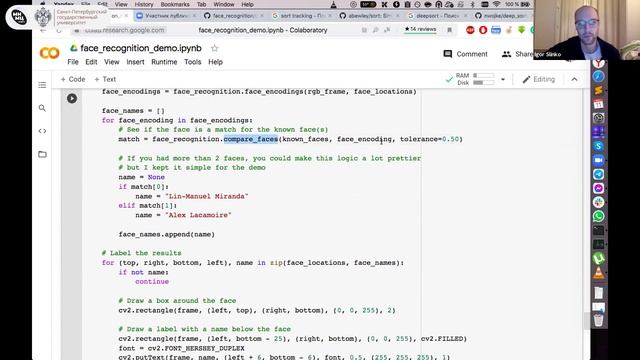Run the code cell with play button
Viewport: 640px width, 360px height.
[72, 98]
